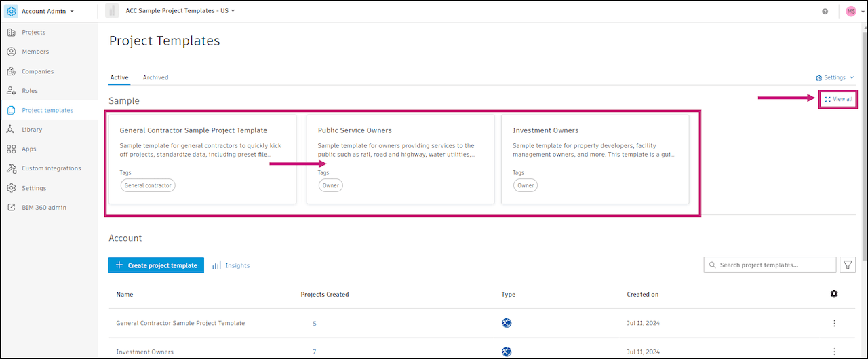Open General Contractor Sample Project Template card

[x=202, y=159]
